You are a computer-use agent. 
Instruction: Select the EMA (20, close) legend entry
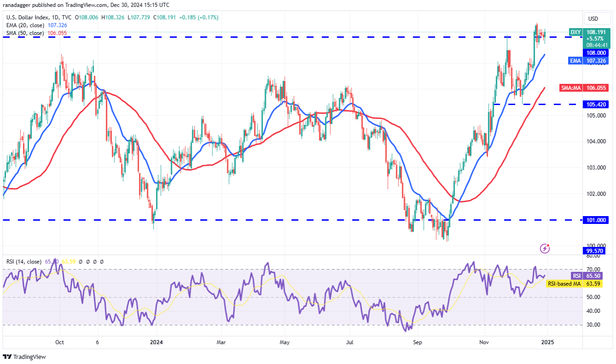25,25
